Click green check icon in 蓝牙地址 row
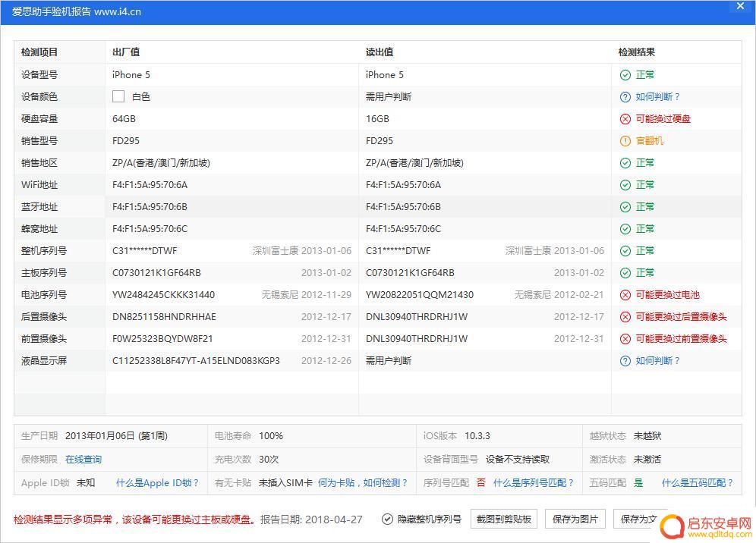 [625, 207]
